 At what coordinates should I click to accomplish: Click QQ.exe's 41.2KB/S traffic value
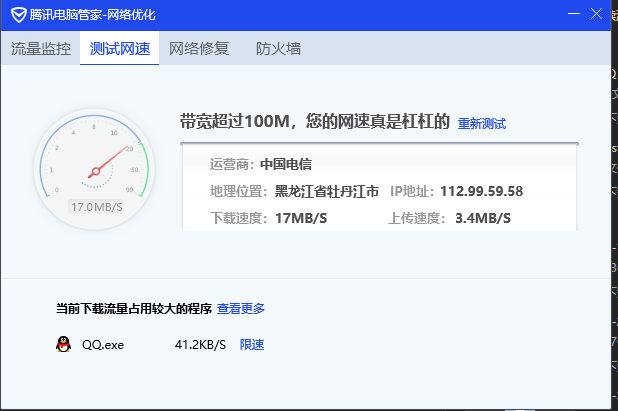coord(200,344)
